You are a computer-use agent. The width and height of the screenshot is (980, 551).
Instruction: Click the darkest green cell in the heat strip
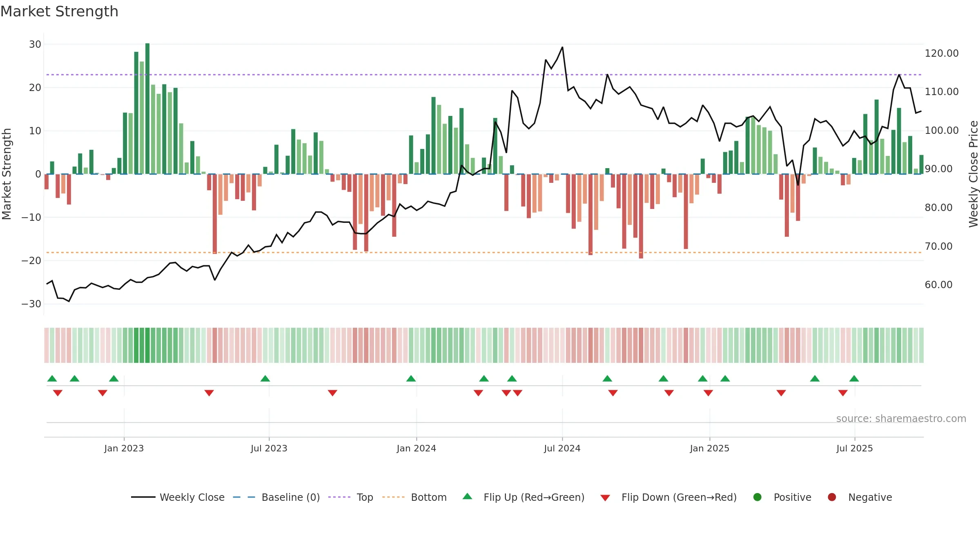click(147, 345)
